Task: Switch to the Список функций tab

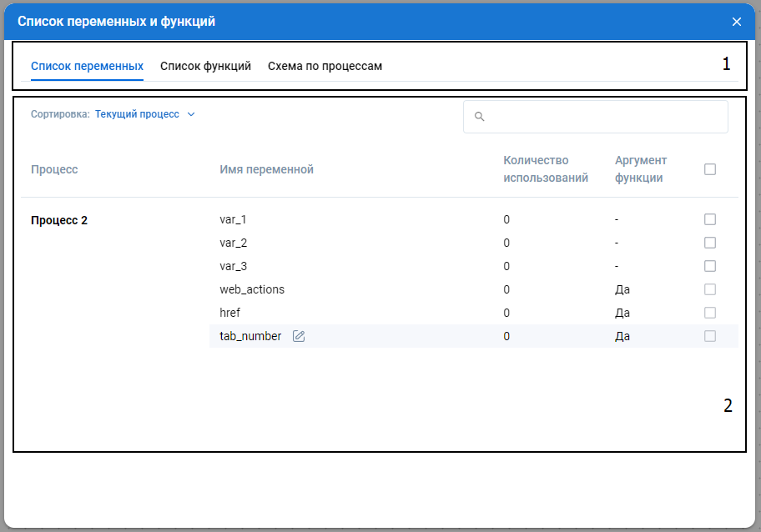Action: [205, 66]
